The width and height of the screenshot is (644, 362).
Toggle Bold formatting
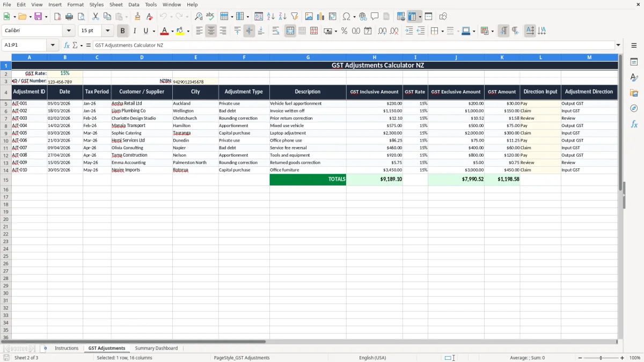tap(123, 31)
